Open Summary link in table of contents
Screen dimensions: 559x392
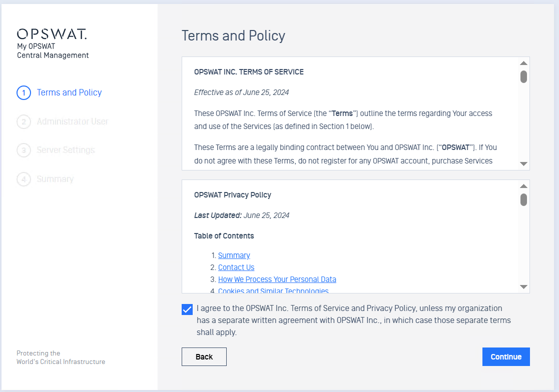[234, 255]
